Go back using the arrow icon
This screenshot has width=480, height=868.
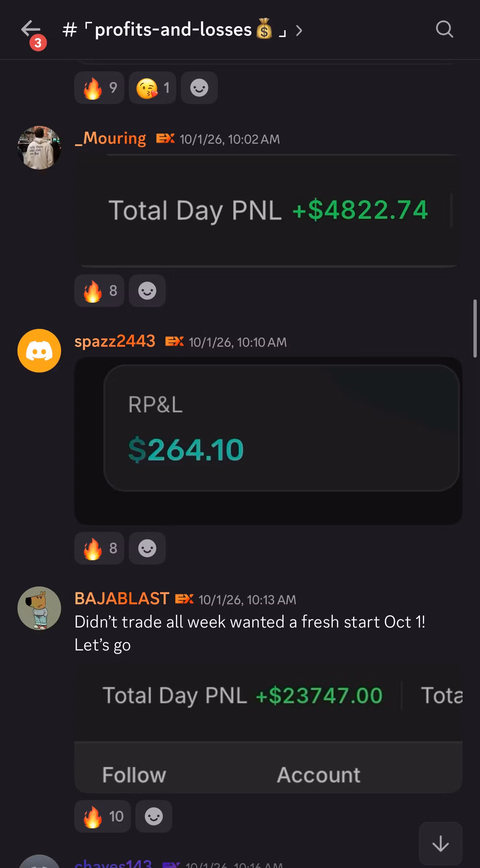(31, 29)
